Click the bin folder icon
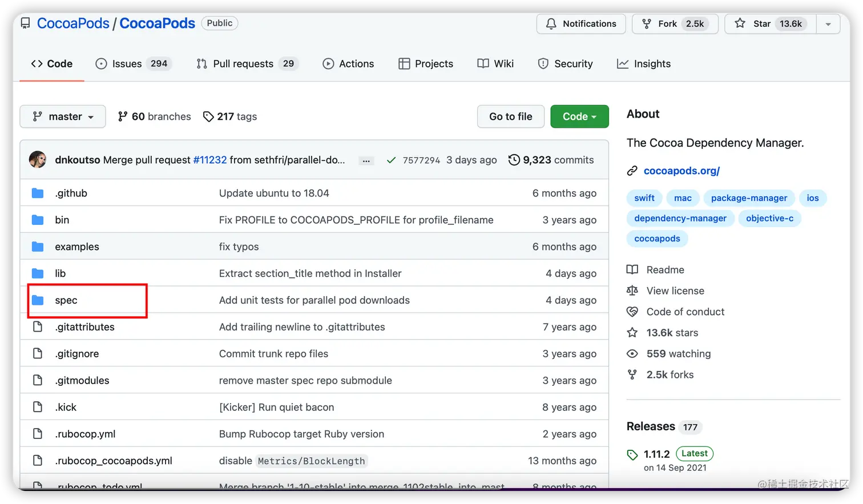Screen dimensions: 863x504 (38, 220)
